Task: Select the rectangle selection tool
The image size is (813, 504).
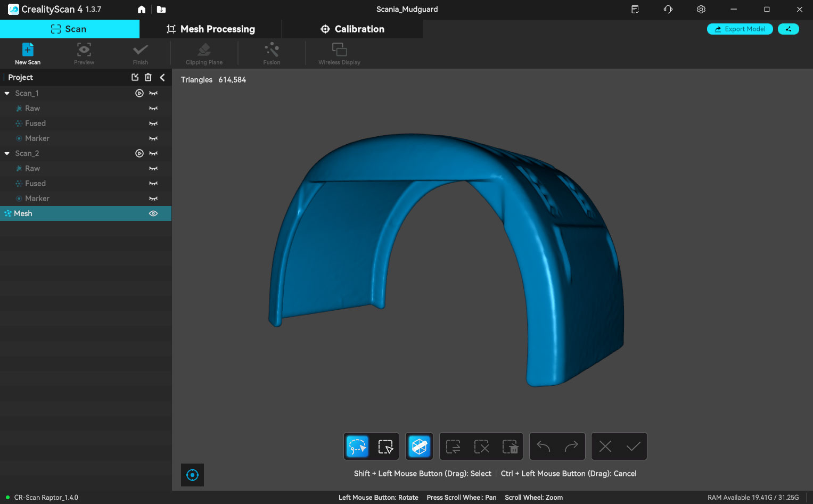Action: [385, 446]
